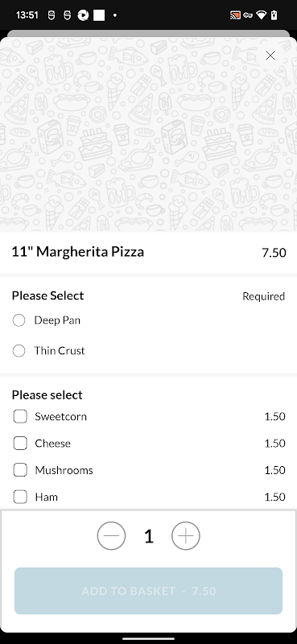Tap the 11" Margherita Pizza title
The width and height of the screenshot is (297, 644).
point(77,252)
